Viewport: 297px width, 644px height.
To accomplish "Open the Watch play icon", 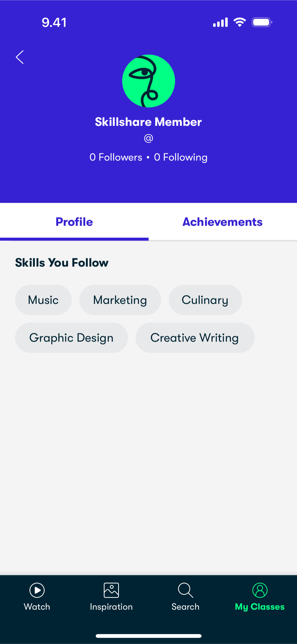I will coord(37,590).
